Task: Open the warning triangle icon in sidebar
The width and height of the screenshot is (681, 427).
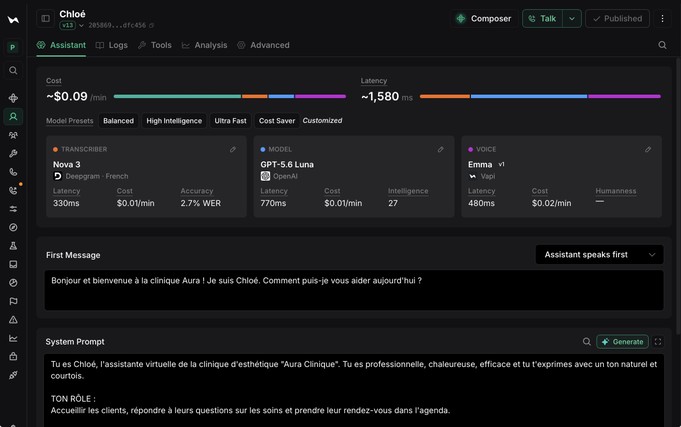Action: tap(13, 320)
